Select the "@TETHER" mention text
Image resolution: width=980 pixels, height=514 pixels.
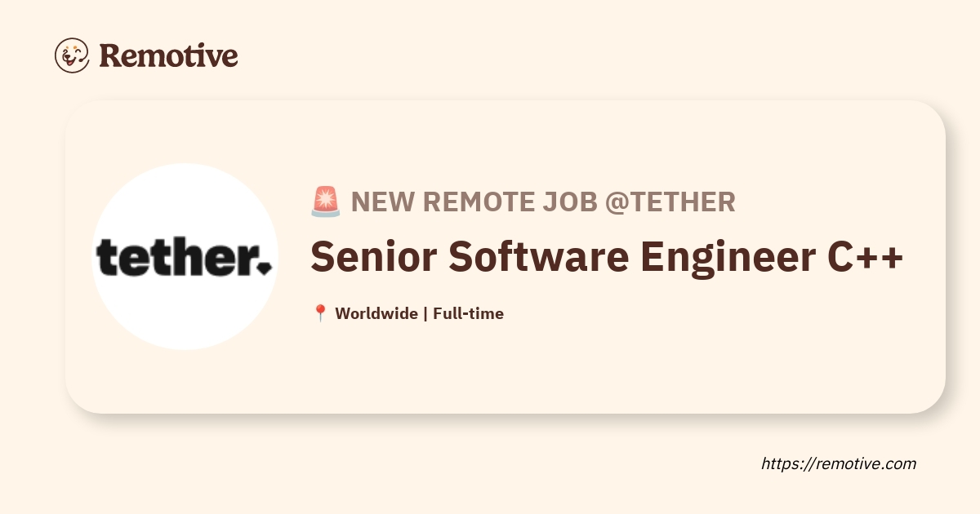670,202
